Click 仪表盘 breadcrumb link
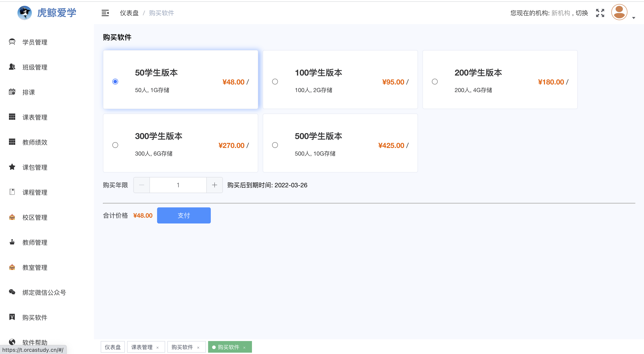The width and height of the screenshot is (644, 354). click(129, 13)
